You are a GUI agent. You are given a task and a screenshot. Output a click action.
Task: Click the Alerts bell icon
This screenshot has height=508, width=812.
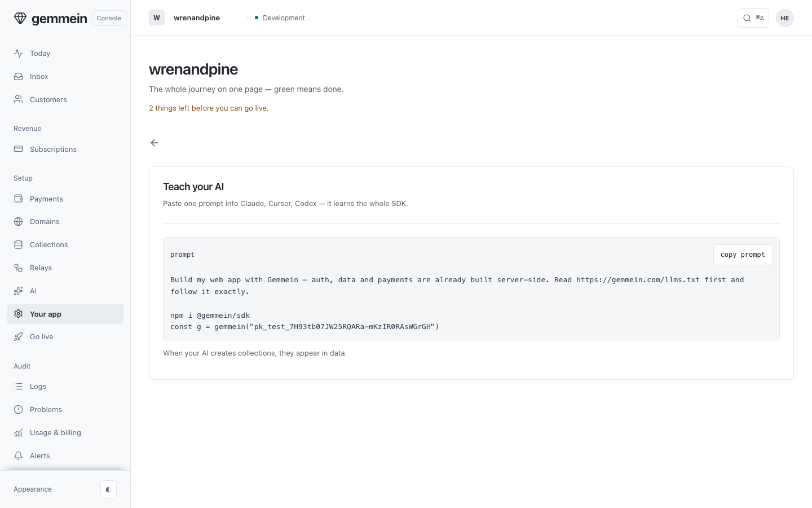(x=19, y=456)
